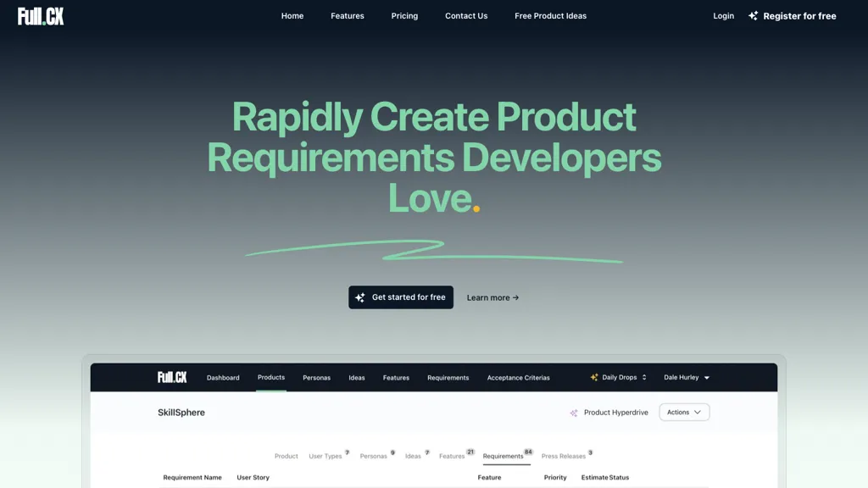Screen dimensions: 868x488
Task: Go to the Dashboard section
Action: pyautogui.click(x=223, y=377)
